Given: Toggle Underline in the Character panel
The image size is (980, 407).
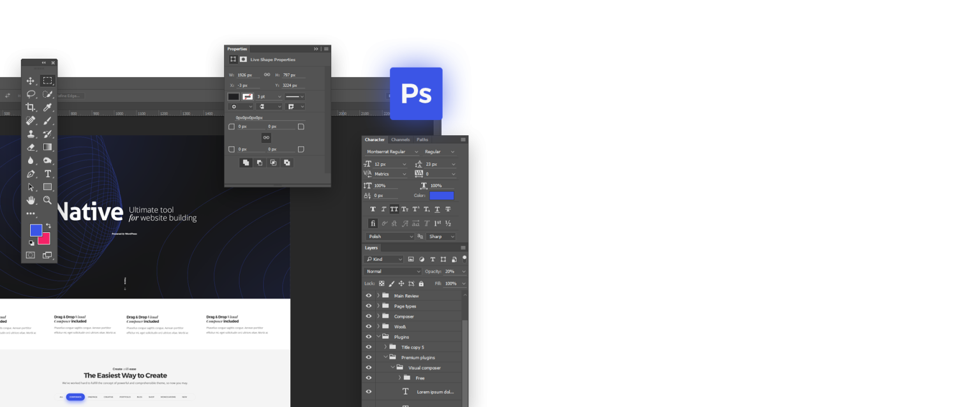Looking at the screenshot, I should 437,209.
